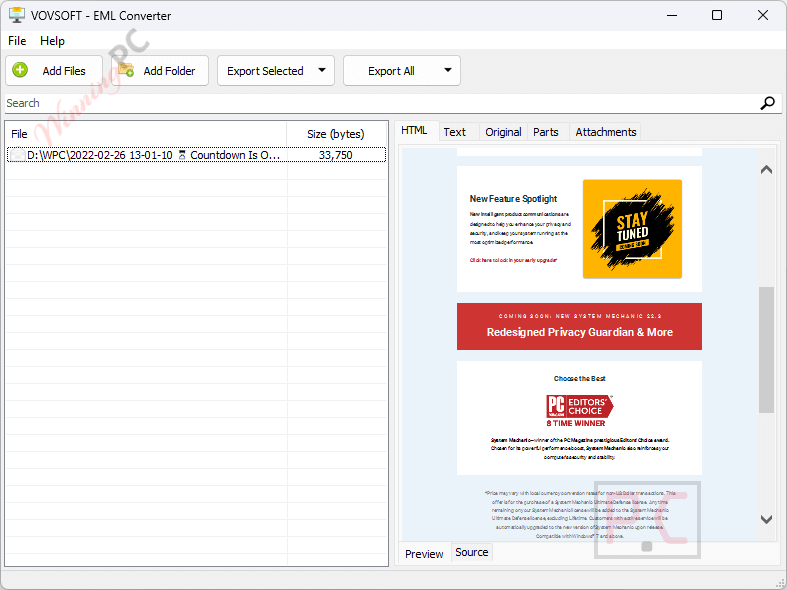Click the PC Editors' Choice badge image
Image resolution: width=787 pixels, height=590 pixels.
pos(579,406)
